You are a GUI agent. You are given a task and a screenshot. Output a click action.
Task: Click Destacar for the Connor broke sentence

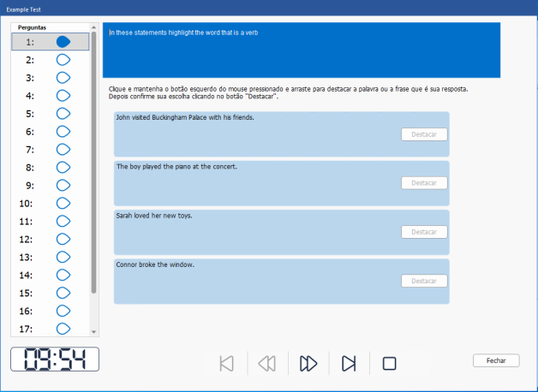(424, 281)
